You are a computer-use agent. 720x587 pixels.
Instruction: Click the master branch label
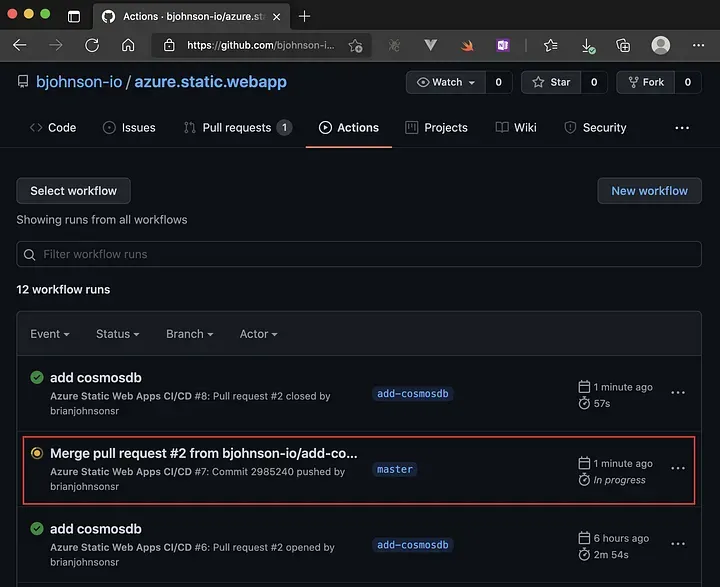pos(395,469)
